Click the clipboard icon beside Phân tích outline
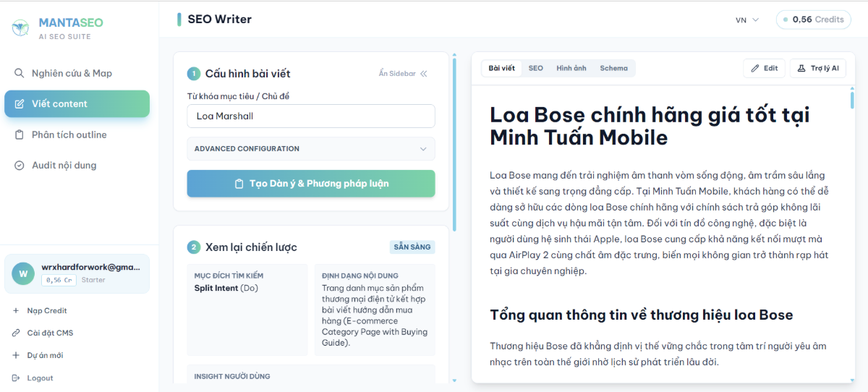Viewport: 868px width, 392px height. [20, 135]
